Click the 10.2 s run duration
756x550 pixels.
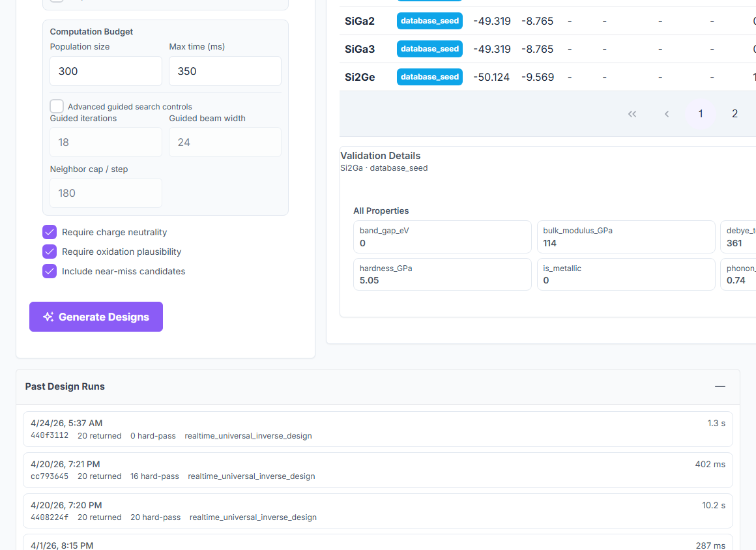(x=714, y=505)
